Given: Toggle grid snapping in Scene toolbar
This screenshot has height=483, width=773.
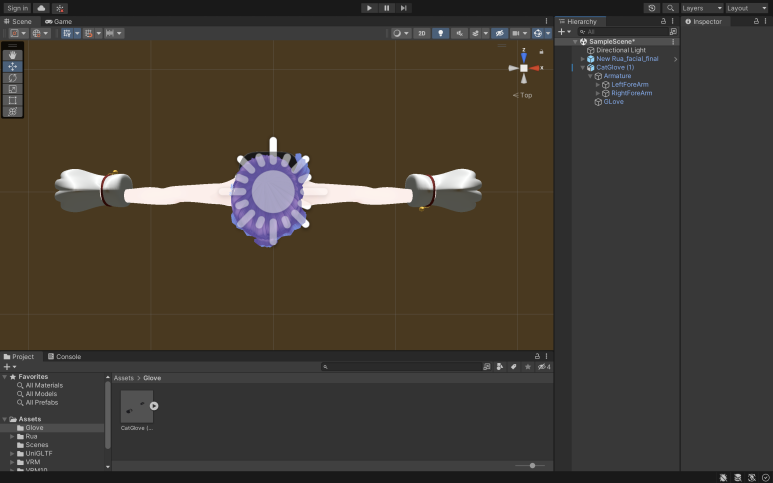Looking at the screenshot, I should pos(67,33).
